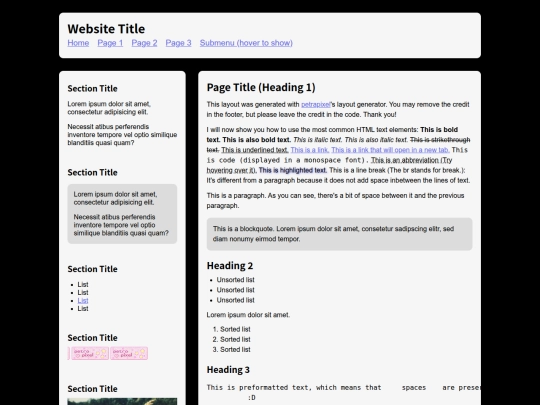Click the blockquote text box in main content

click(340, 234)
